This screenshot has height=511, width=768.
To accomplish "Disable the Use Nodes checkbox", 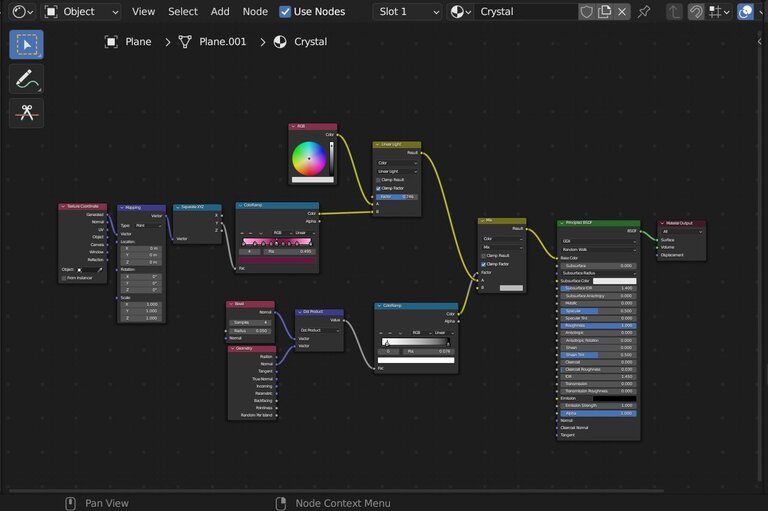I will click(x=286, y=12).
